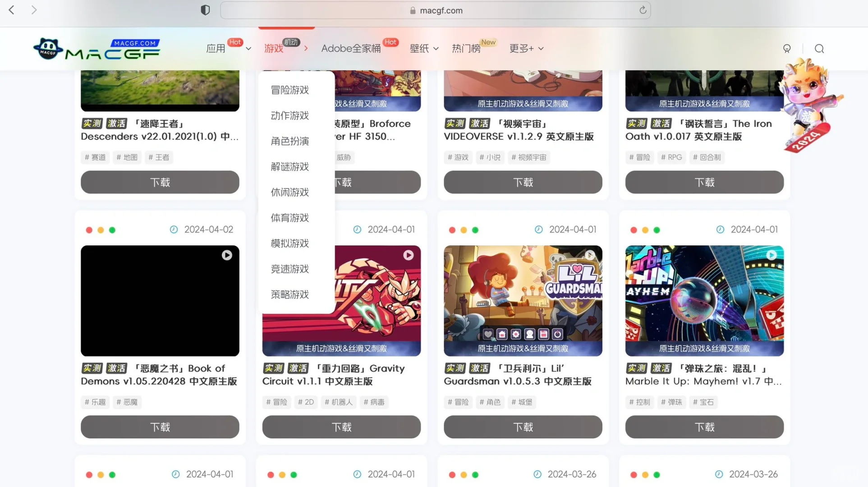Toggle the red dot on the Marble It Up card

pos(634,230)
